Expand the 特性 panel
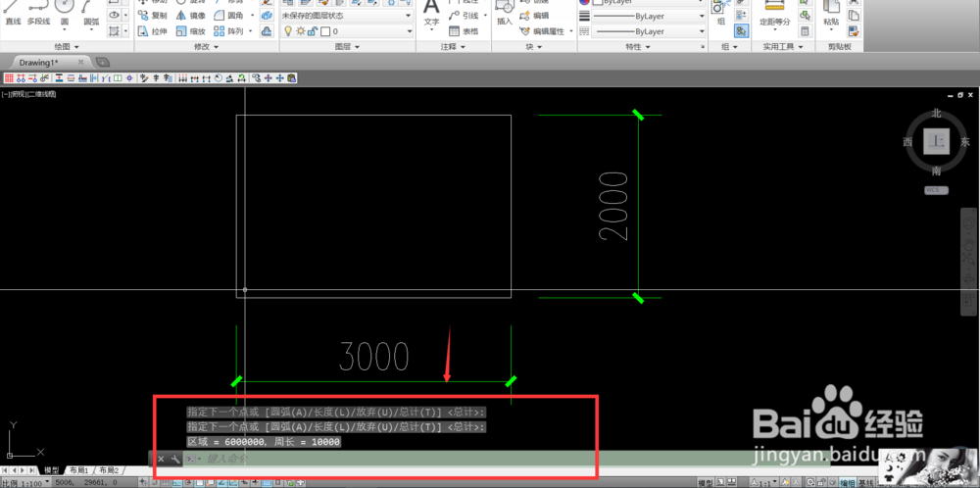This screenshot has width=980, height=488. click(638, 47)
